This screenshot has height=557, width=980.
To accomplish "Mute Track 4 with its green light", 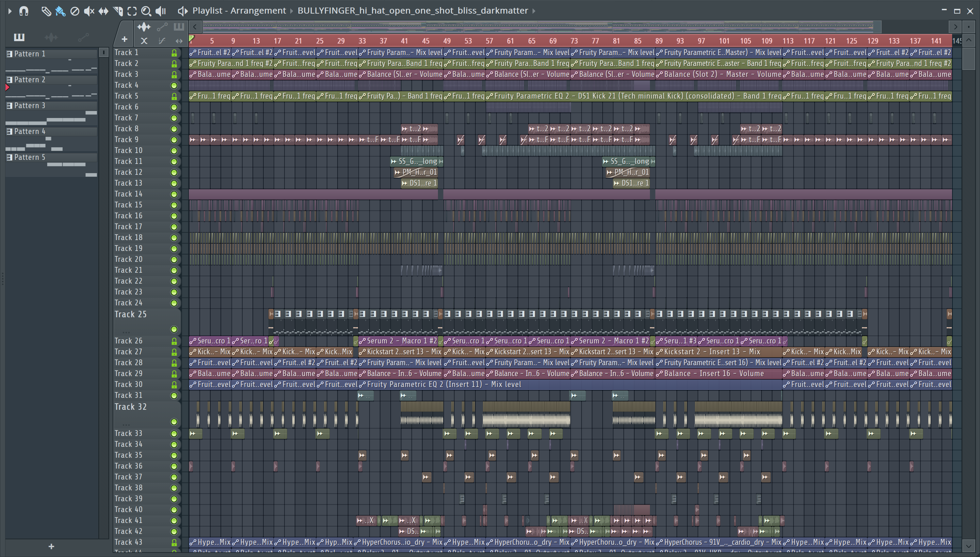I will [174, 85].
